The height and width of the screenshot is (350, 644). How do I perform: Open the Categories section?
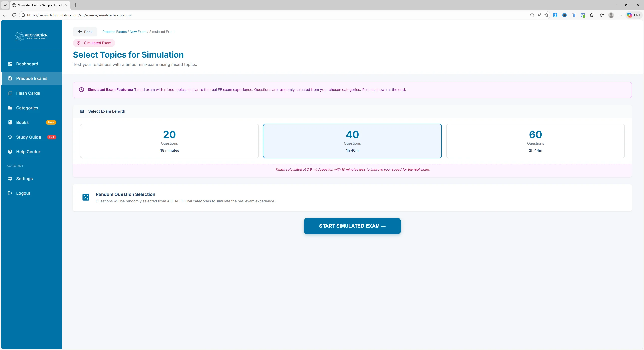[27, 108]
